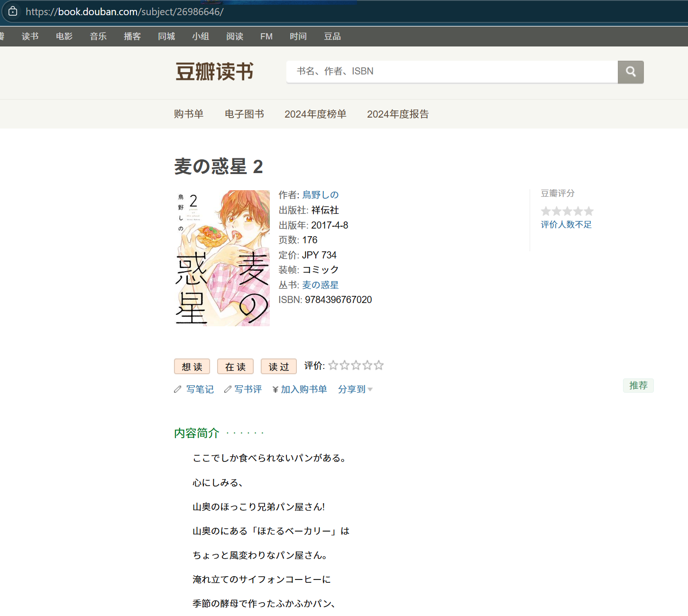Click the 在读 button
Image resolution: width=688 pixels, height=616 pixels.
pos(235,367)
